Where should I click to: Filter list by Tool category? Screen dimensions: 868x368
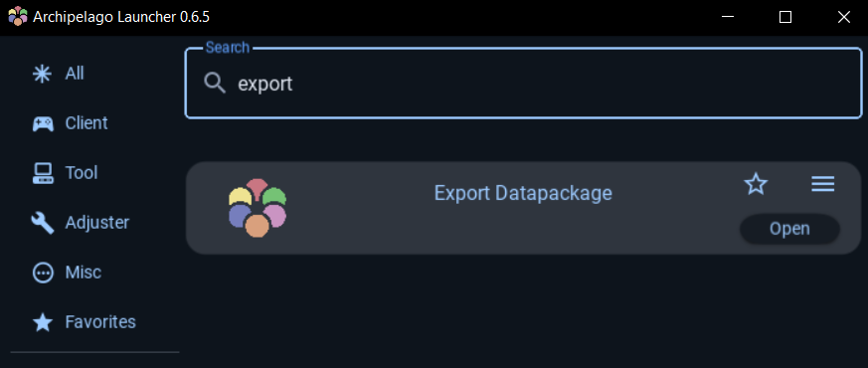pyautogui.click(x=82, y=173)
